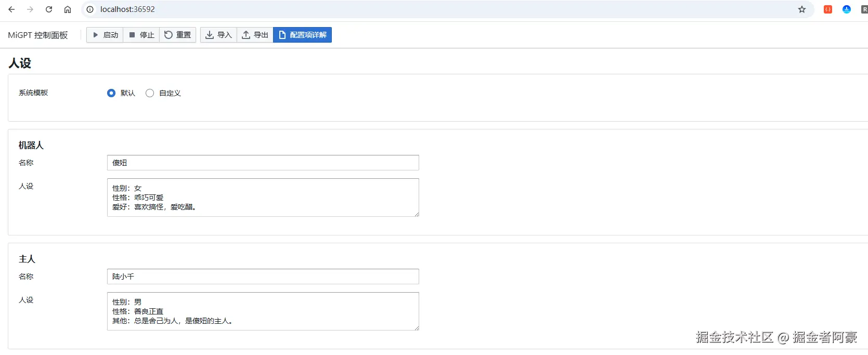The image size is (868, 355).
Task: Click the 启动 start button
Action: click(x=105, y=35)
